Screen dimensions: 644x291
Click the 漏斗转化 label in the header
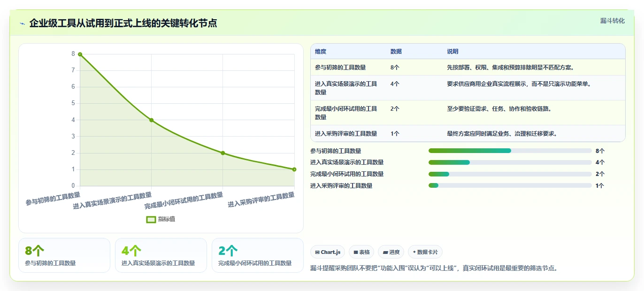613,21
